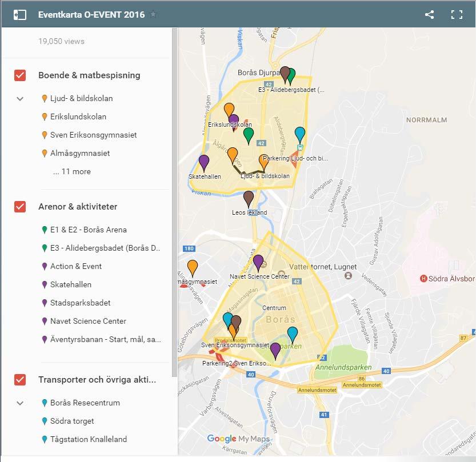Click the green E3 Alidebergsbadet map pin
The width and height of the screenshot is (476, 462).
point(291,77)
